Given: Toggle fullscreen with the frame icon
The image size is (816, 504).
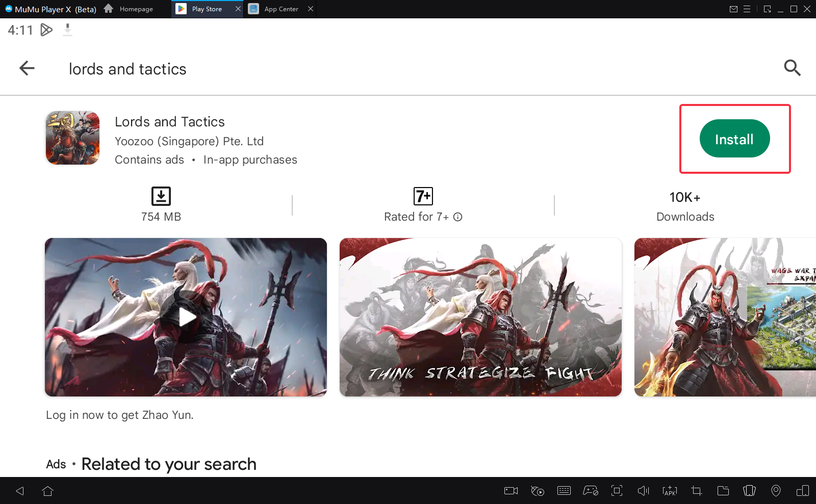Looking at the screenshot, I should pyautogui.click(x=617, y=491).
